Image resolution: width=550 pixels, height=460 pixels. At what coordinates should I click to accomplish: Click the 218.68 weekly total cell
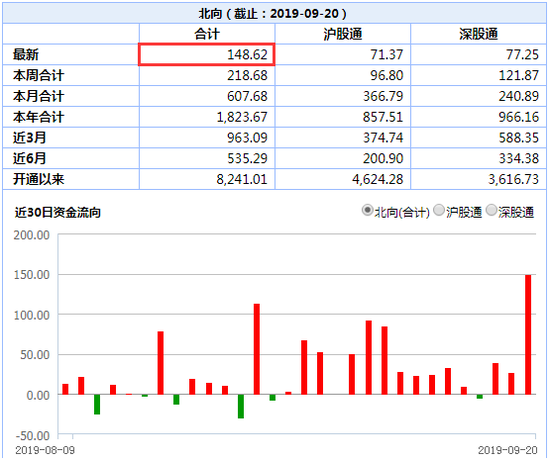pos(207,75)
